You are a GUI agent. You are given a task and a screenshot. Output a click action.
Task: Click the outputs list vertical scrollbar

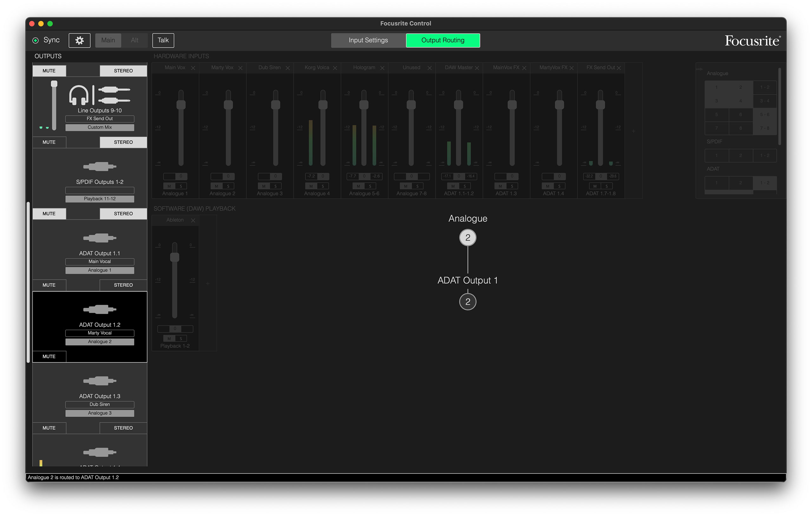(28, 282)
